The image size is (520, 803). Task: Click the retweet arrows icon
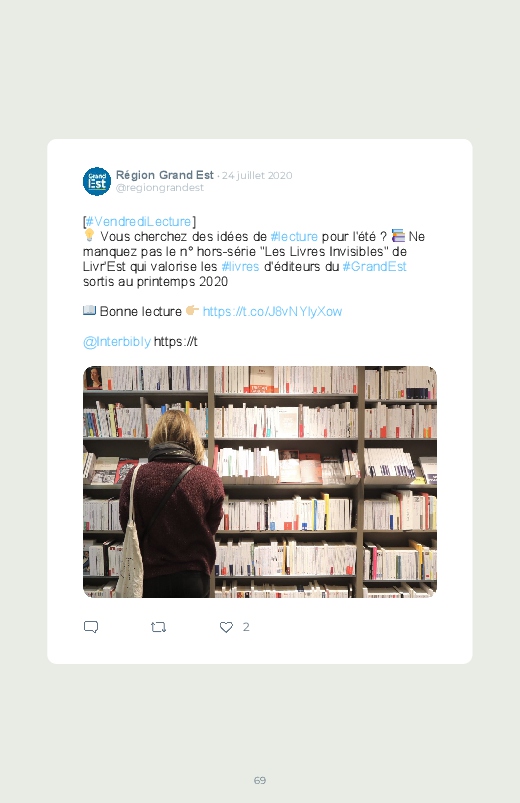(x=158, y=627)
